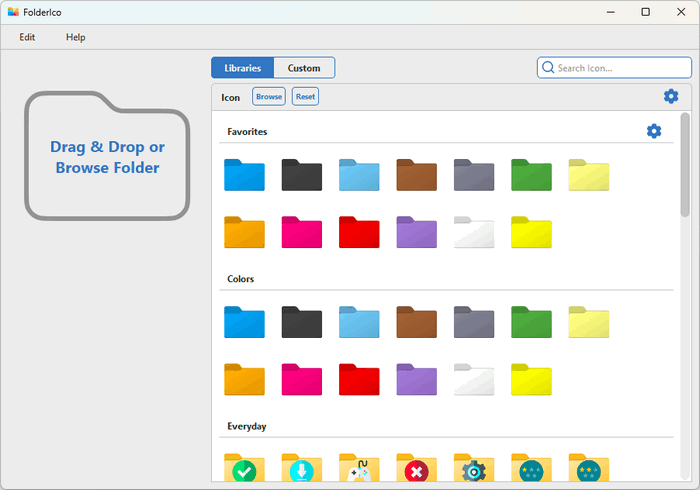700x490 pixels.
Task: Pick the two-star rating folder in Everyday
Action: [589, 468]
